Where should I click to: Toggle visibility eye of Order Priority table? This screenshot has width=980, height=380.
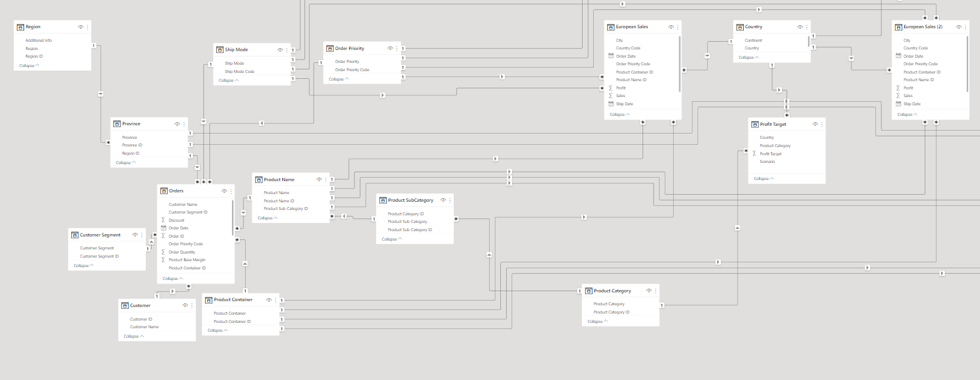(x=390, y=49)
